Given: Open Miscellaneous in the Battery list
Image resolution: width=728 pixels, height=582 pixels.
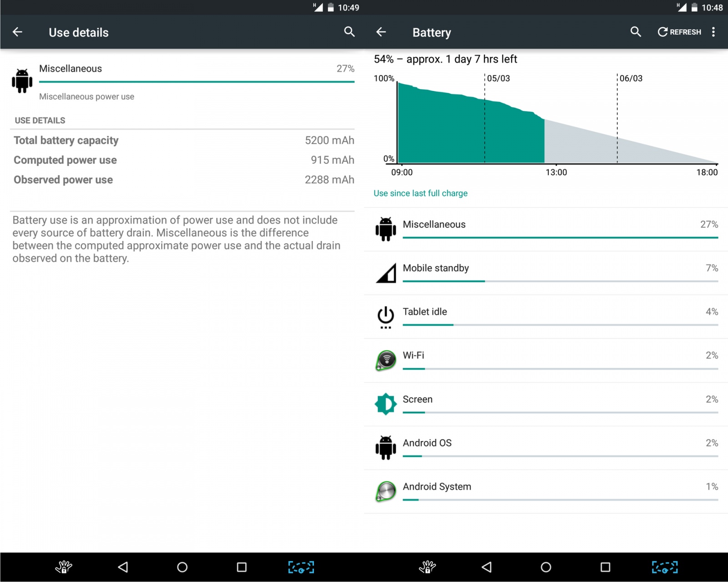Looking at the screenshot, I should (x=546, y=230).
